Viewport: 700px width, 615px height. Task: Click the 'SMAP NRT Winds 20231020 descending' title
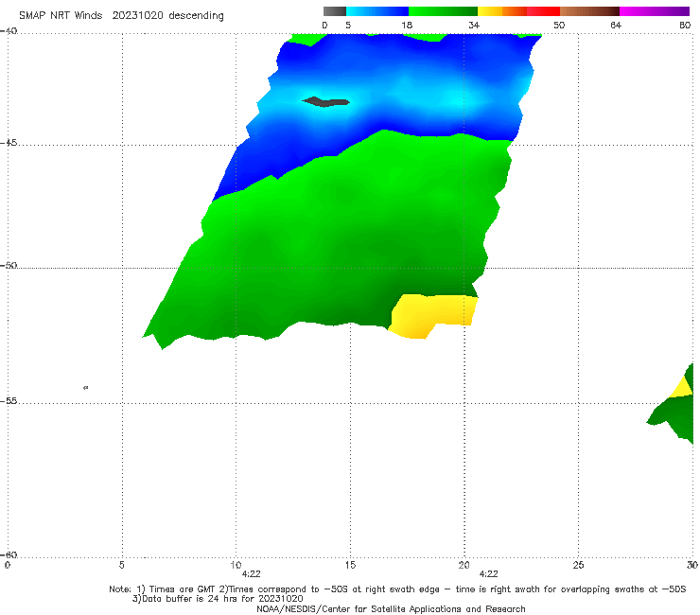tap(121, 16)
